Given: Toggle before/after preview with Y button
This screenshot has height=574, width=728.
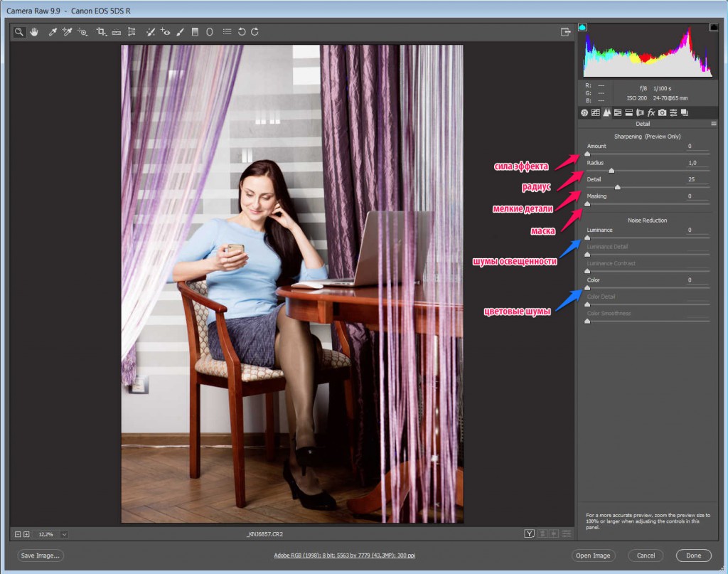Looking at the screenshot, I should point(529,533).
